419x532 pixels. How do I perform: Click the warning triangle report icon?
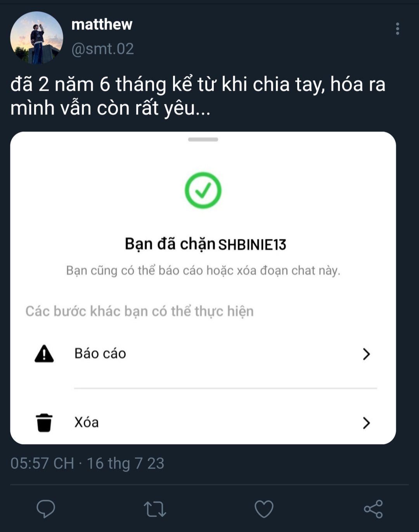[44, 354]
